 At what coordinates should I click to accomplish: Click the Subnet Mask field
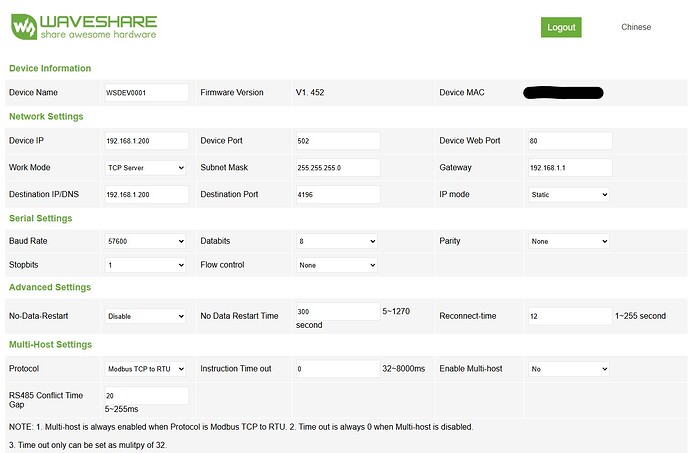pyautogui.click(x=338, y=167)
